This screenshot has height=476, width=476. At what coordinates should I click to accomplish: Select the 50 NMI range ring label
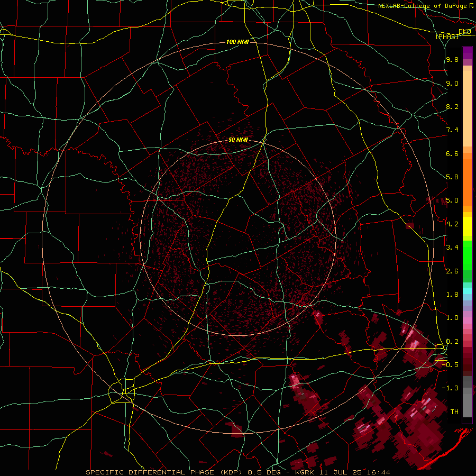pos(238,140)
